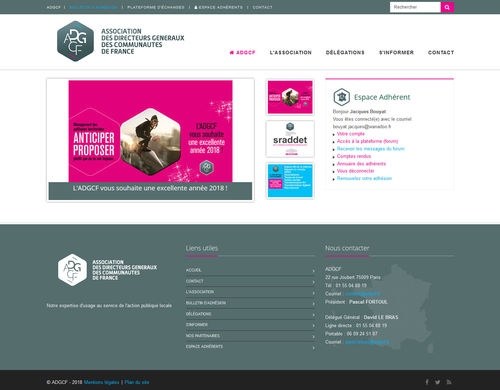Screen dimensions: 500x390
Task: Open Plateforme d'échanges in the top bar
Action: 156,7
